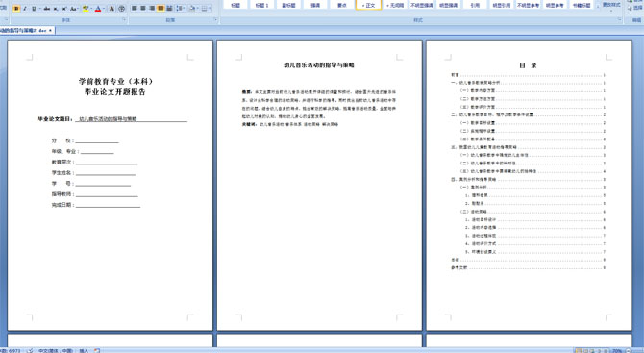Open the font color dropdown arrow
Viewport: 644px width, 353px height.
[104, 9]
